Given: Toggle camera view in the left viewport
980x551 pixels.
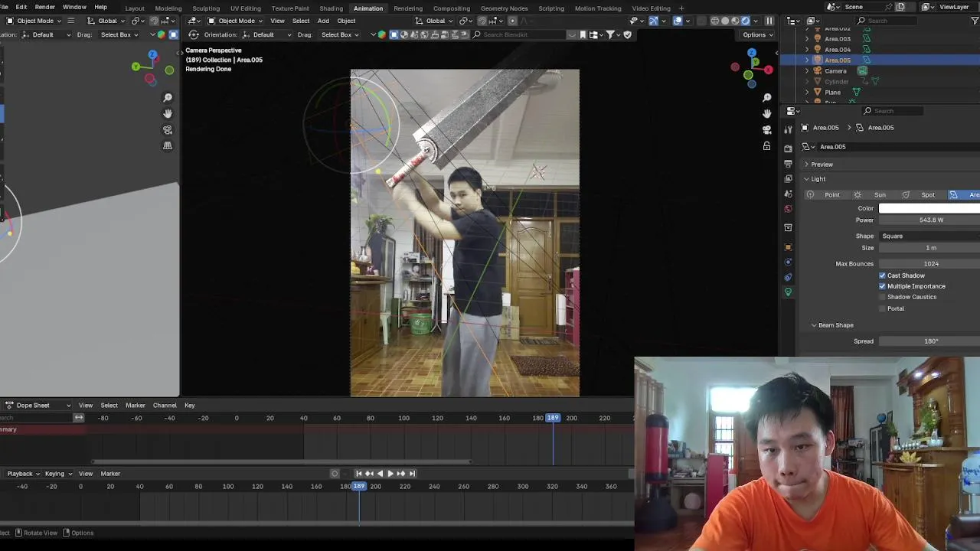Looking at the screenshot, I should 168,130.
